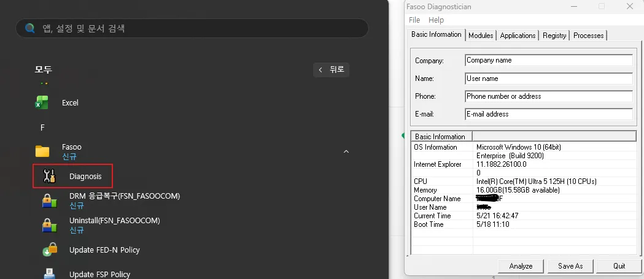644x279 pixels.
Task: Close the Fasoo Diagnostician window
Action: click(x=629, y=6)
